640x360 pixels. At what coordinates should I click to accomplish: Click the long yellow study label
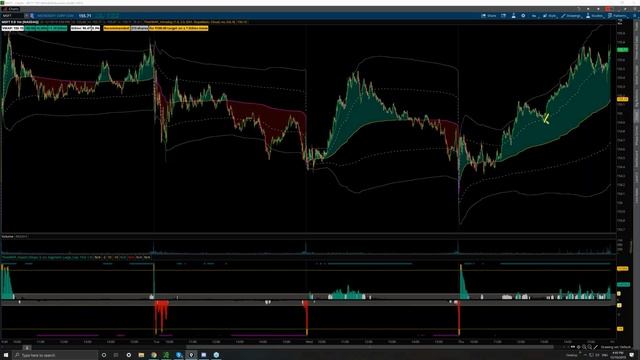tap(178, 28)
